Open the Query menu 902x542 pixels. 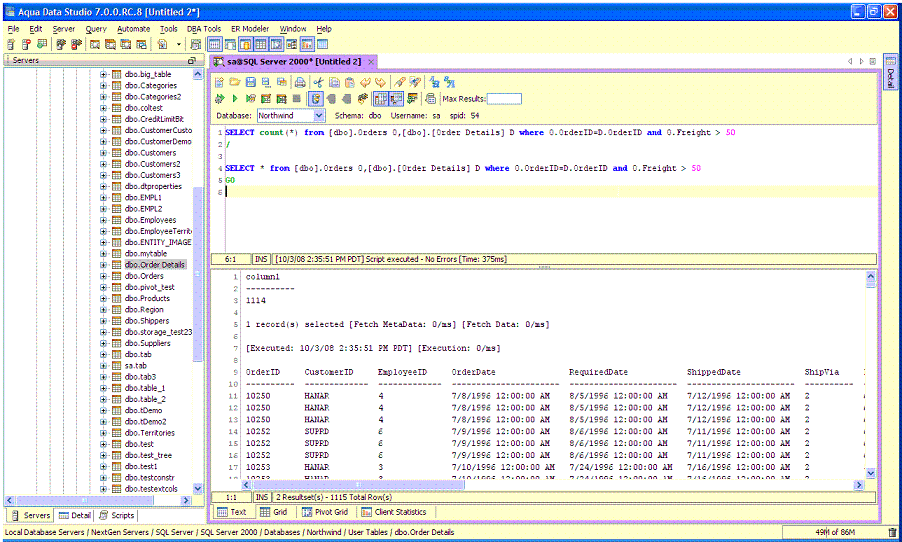coord(96,29)
